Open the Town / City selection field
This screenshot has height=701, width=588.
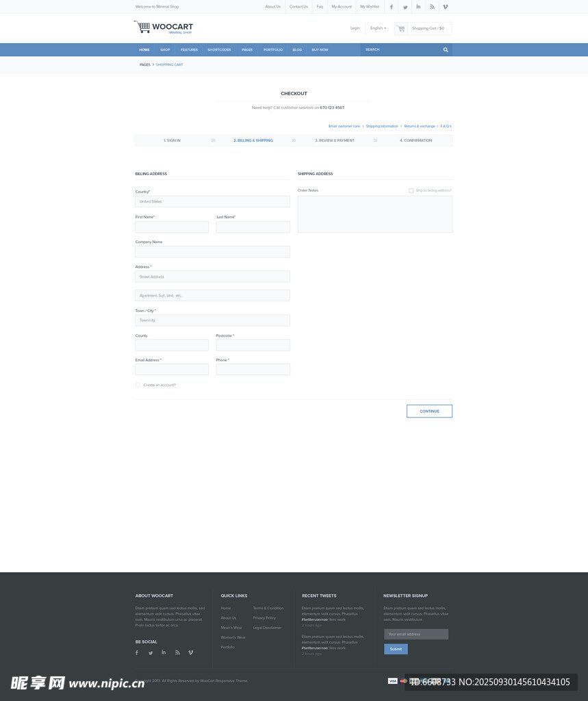212,320
